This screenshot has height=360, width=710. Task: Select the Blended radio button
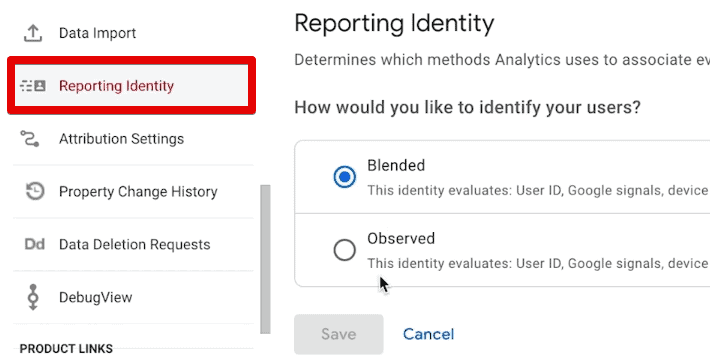tap(345, 177)
